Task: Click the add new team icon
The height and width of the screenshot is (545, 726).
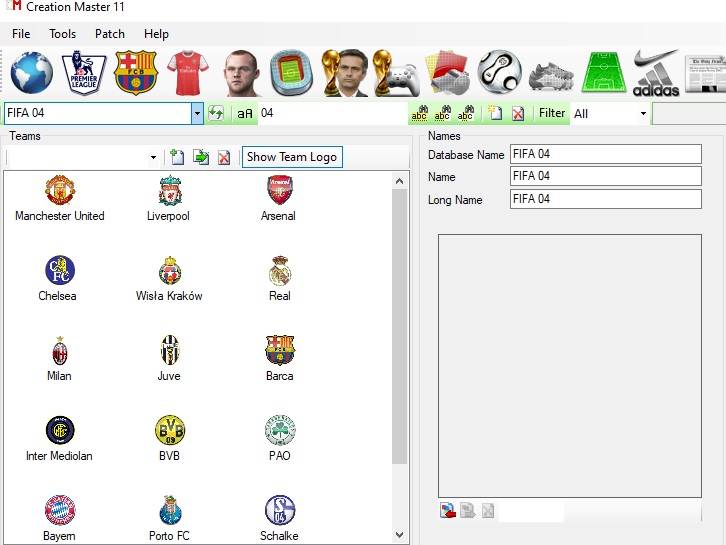Action: pos(177,157)
